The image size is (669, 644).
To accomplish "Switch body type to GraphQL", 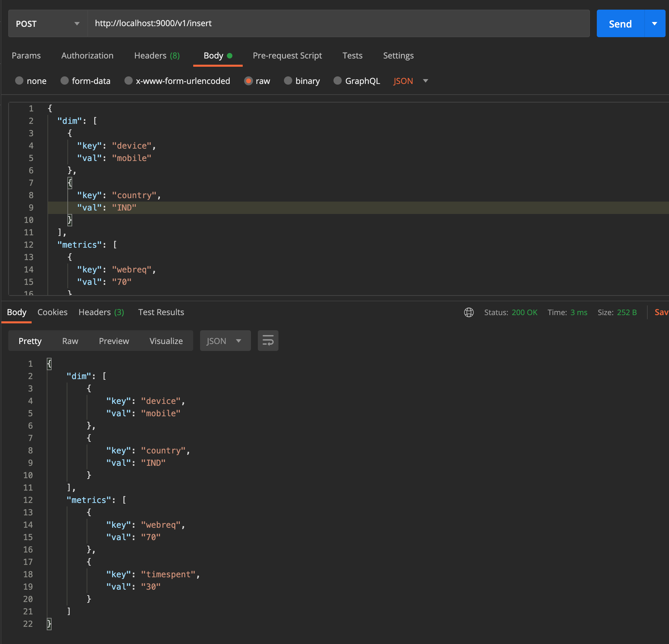I will tap(337, 81).
